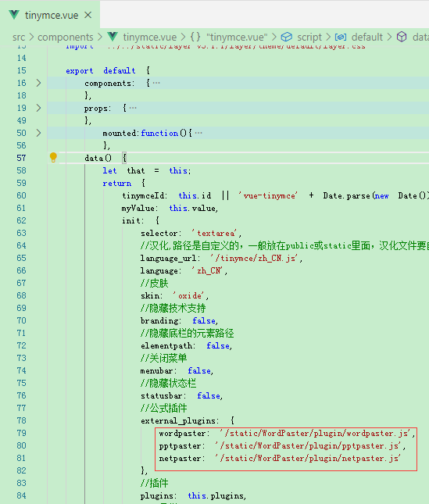Click the data cube icon in breadcrumb

[x=402, y=37]
